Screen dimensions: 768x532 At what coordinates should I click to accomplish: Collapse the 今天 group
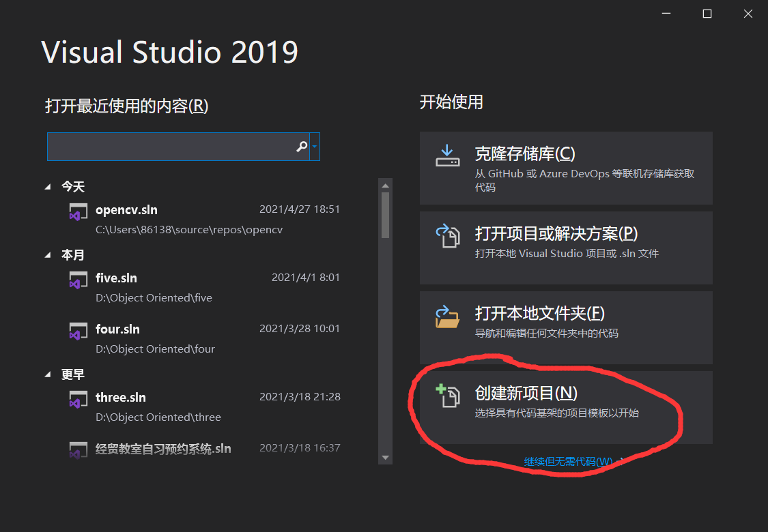pyautogui.click(x=47, y=186)
